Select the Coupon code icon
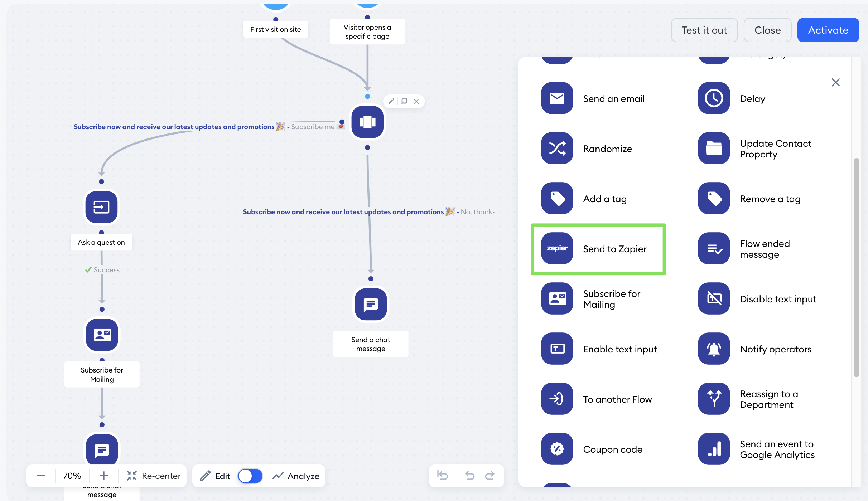The image size is (868, 501). click(x=557, y=449)
